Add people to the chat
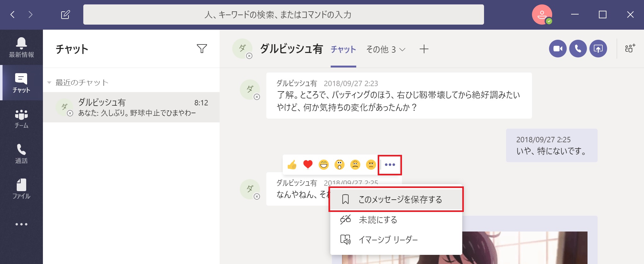 coord(630,49)
